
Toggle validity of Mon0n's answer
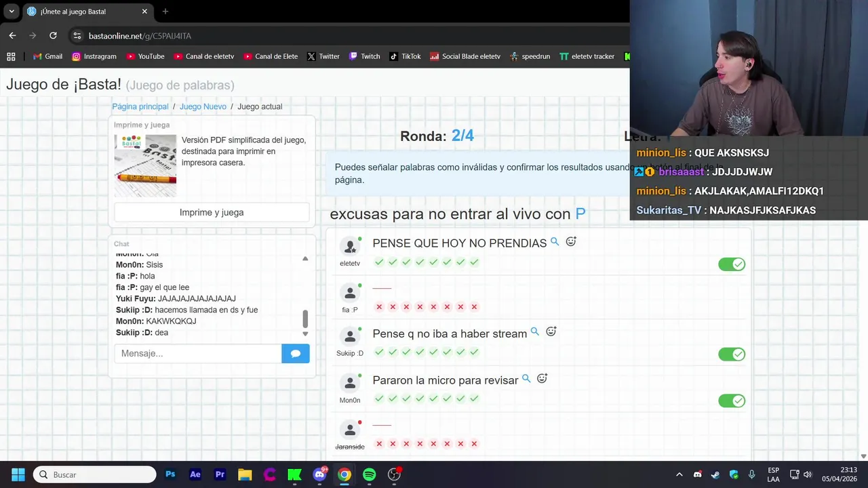732,401
